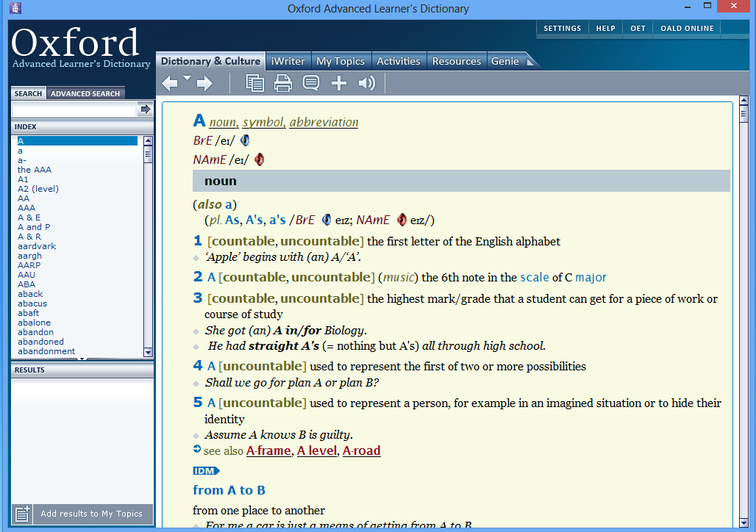Click in the search input field
The height and width of the screenshot is (532, 756).
[x=74, y=109]
